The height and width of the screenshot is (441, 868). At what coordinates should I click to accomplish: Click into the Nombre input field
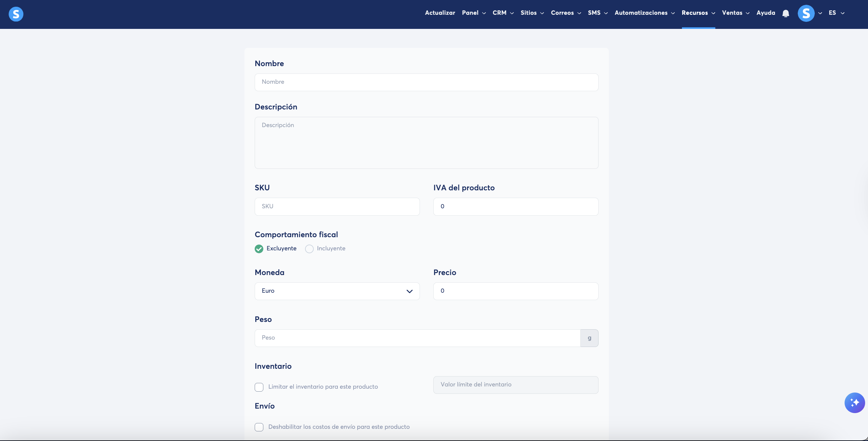pyautogui.click(x=426, y=82)
